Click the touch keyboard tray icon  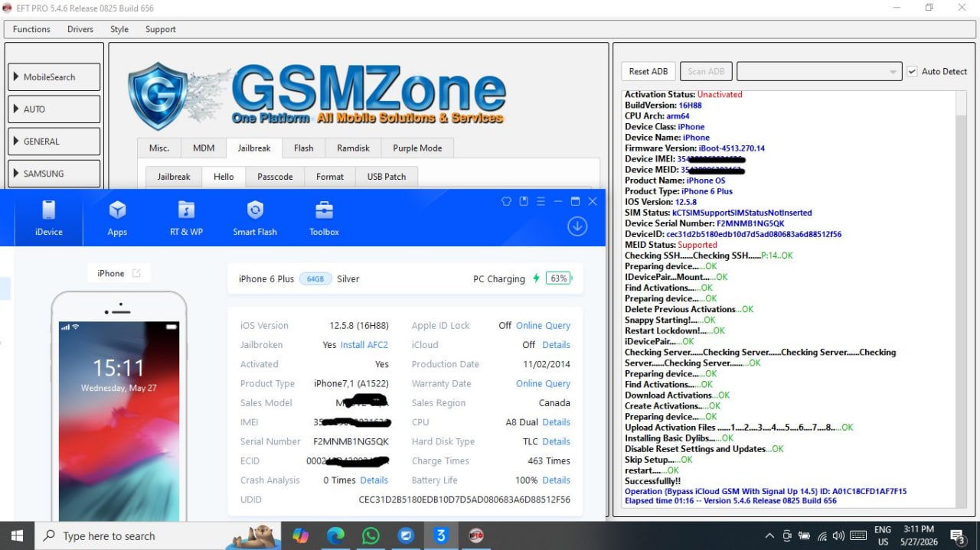point(858,535)
